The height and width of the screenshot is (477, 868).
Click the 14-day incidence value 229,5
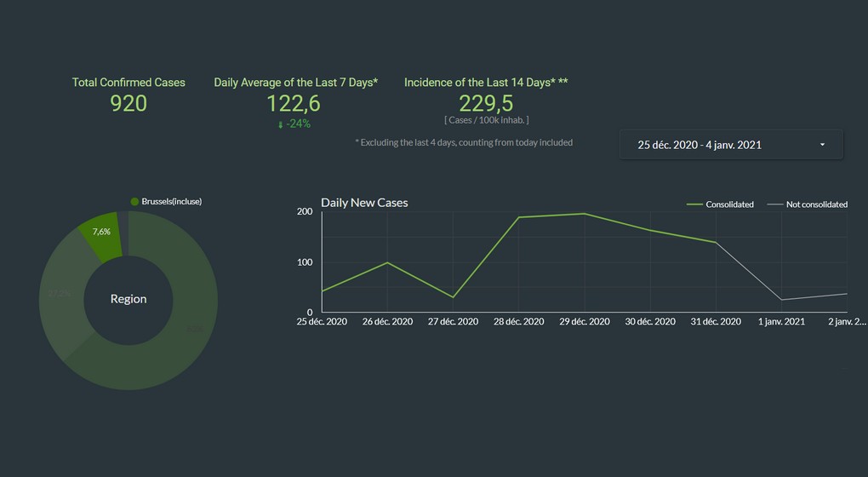click(486, 104)
